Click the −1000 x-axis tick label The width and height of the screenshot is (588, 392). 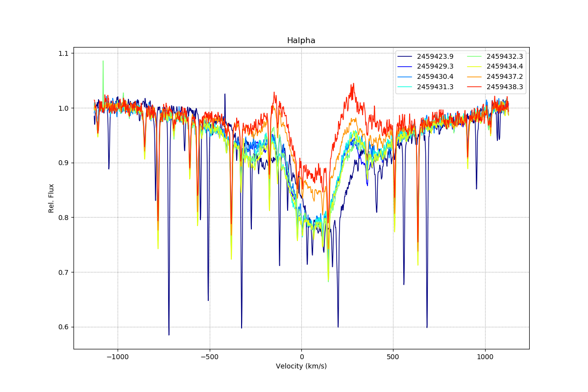point(118,357)
